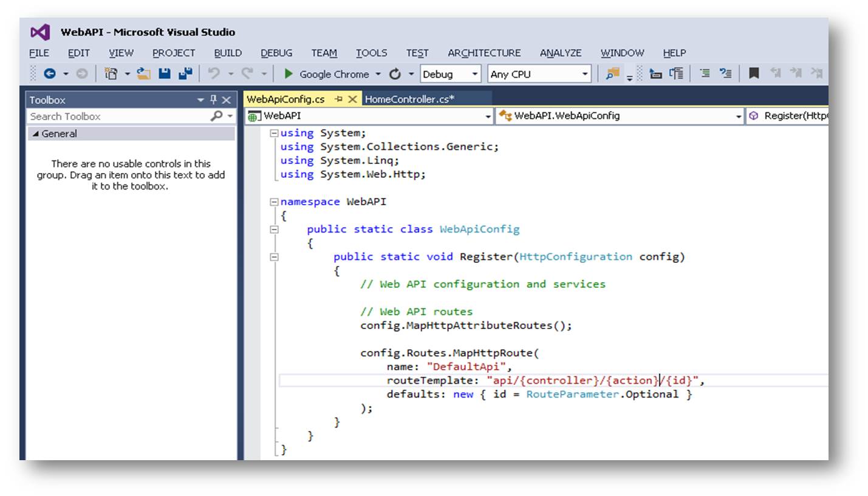The width and height of the screenshot is (868, 496).
Task: Click the Redo icon
Action: tap(247, 74)
